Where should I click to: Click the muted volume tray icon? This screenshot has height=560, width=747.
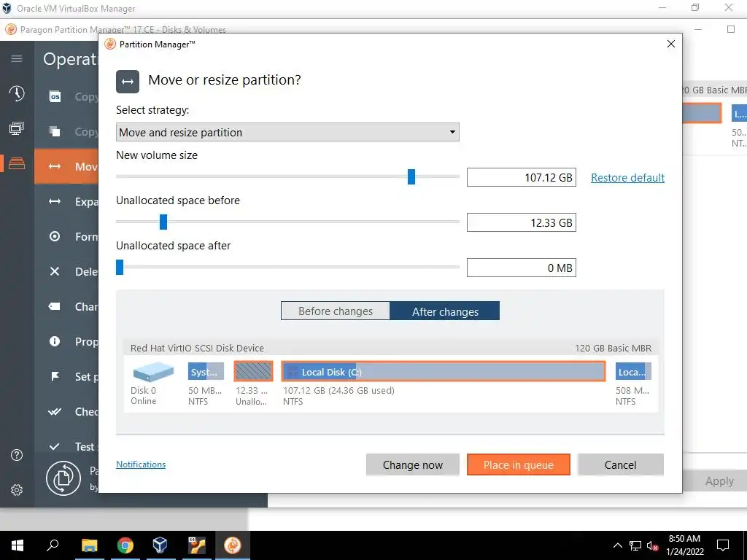tap(652, 545)
